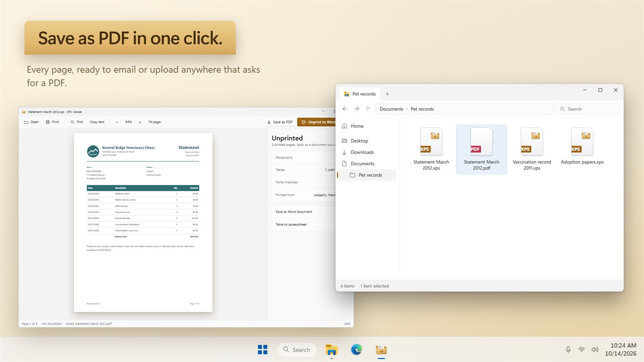Viewport: 644px width, 362px height.
Task: Go forward in File Explorer
Action: click(x=356, y=109)
